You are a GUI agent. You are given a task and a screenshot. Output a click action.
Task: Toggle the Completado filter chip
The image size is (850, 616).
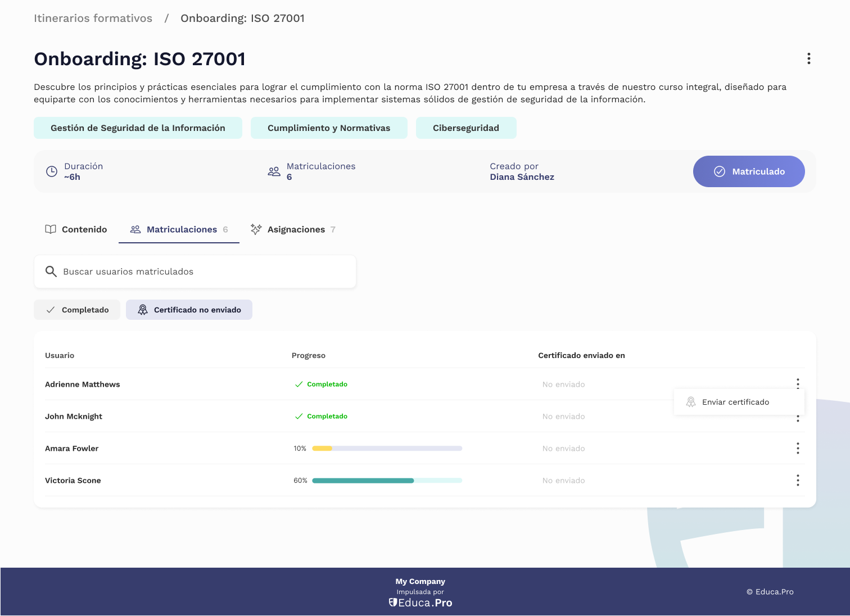point(77,310)
